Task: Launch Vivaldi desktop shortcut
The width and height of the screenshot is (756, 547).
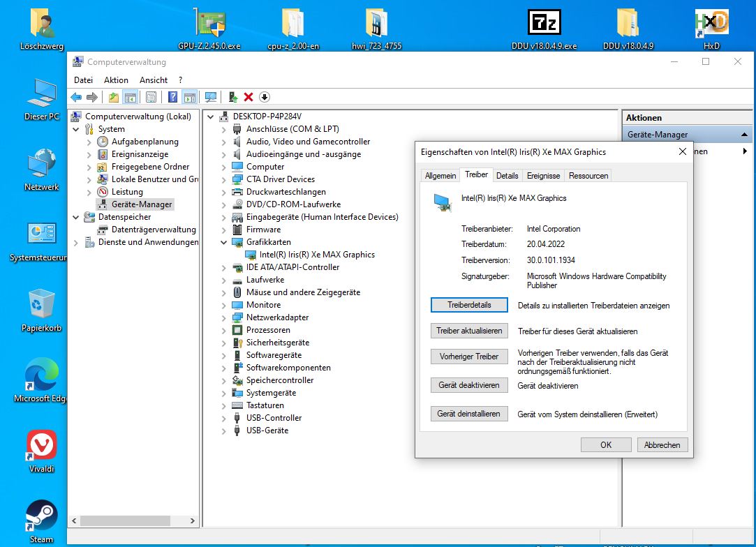Action: [41, 451]
